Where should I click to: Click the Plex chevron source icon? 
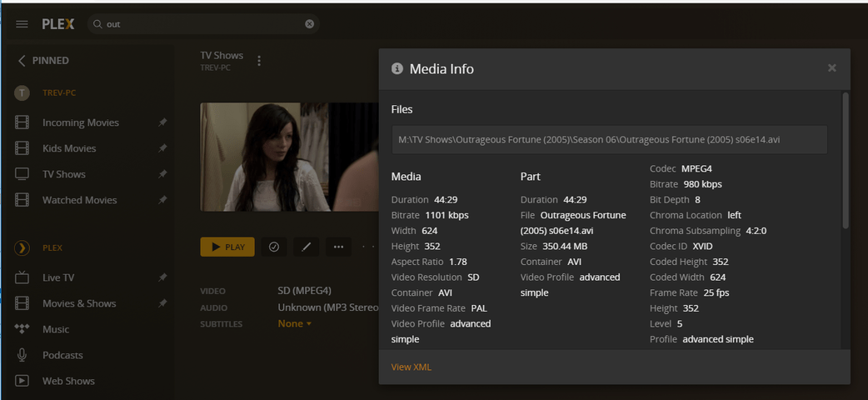pyautogui.click(x=22, y=248)
